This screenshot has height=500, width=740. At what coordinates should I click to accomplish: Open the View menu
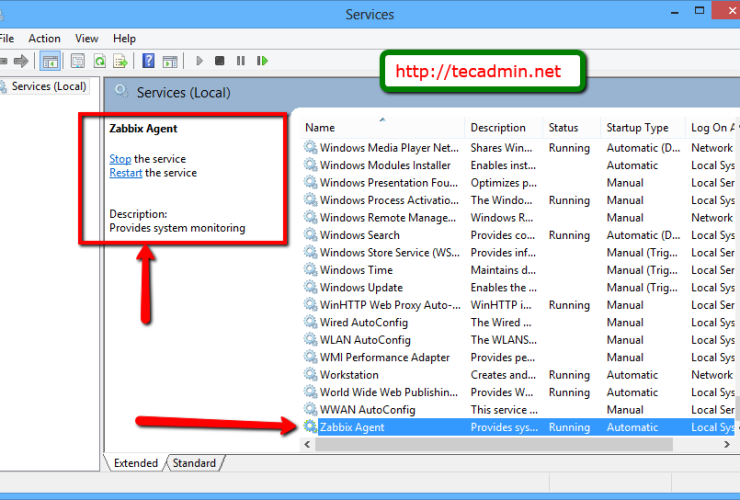point(87,38)
